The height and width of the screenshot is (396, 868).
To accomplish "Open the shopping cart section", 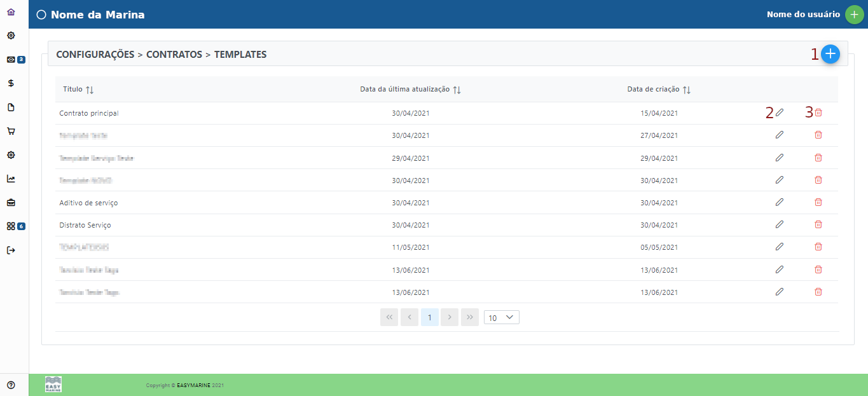I will (11, 132).
